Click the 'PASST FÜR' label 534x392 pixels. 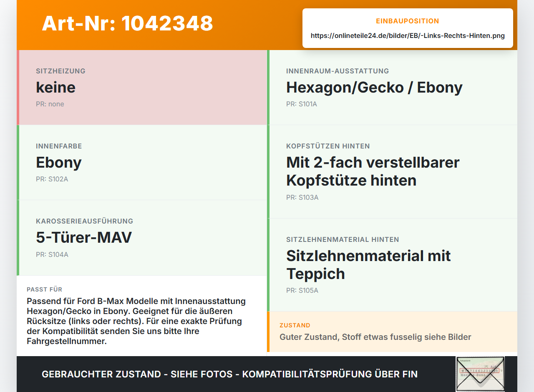pyautogui.click(x=45, y=289)
